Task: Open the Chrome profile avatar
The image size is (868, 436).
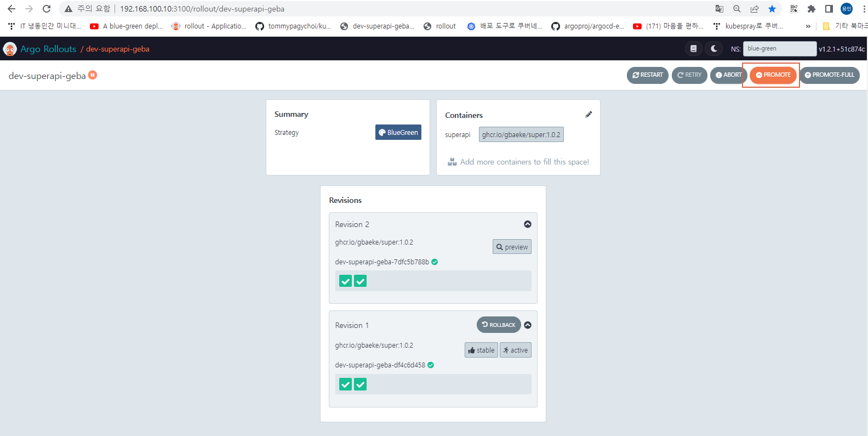Action: (x=847, y=9)
